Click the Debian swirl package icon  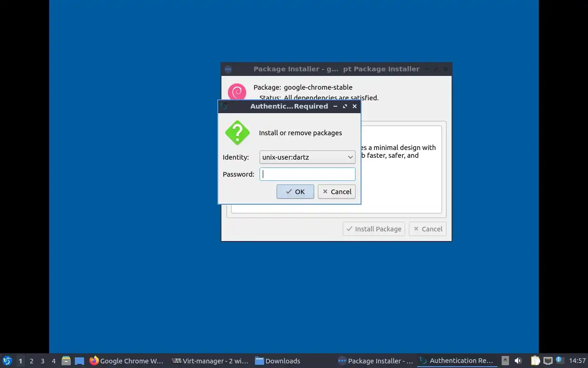[237, 92]
